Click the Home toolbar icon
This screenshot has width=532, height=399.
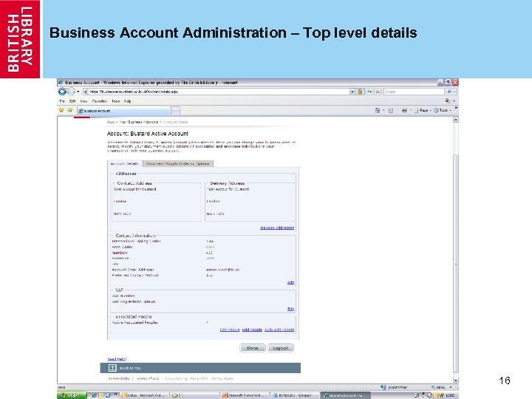(378, 110)
